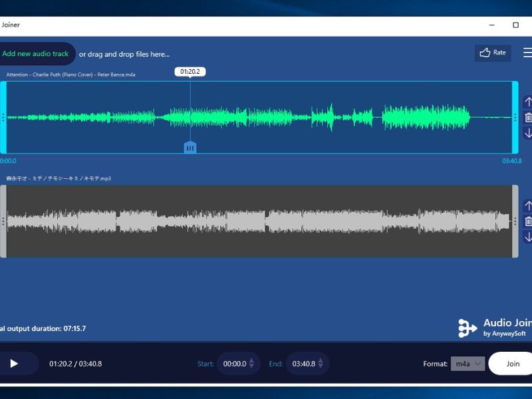Open the Format dropdown showing m4a

tap(469, 364)
